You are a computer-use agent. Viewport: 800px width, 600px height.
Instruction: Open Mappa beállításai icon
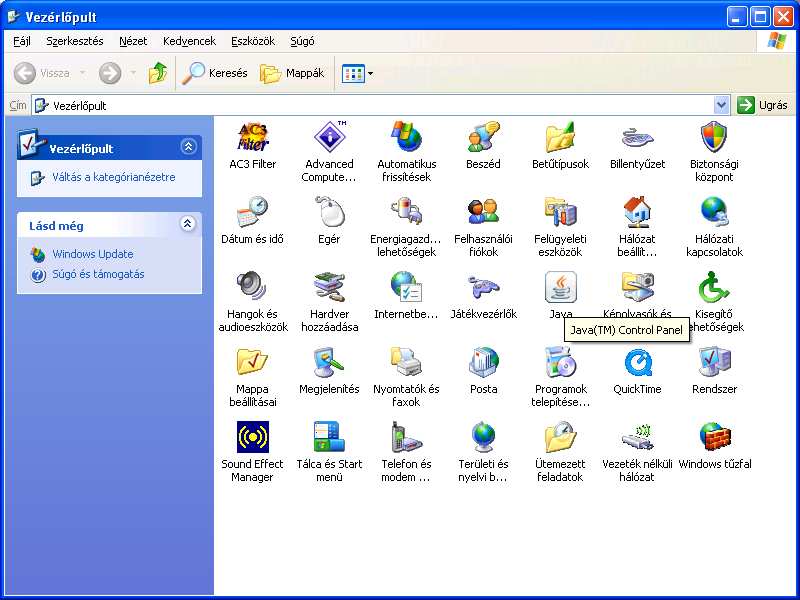[x=253, y=362]
